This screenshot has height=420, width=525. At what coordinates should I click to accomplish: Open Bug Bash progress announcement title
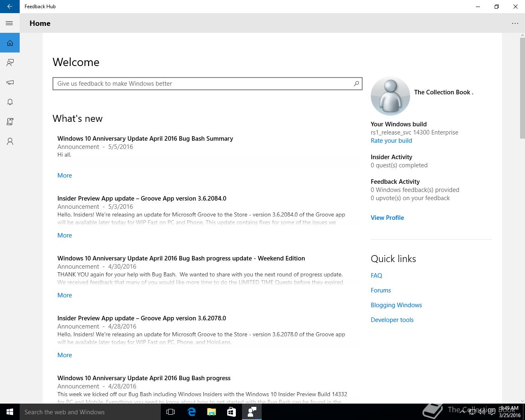[x=144, y=378]
